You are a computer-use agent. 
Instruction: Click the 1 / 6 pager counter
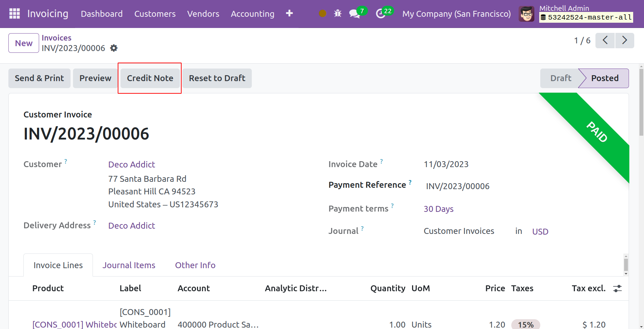(582, 41)
